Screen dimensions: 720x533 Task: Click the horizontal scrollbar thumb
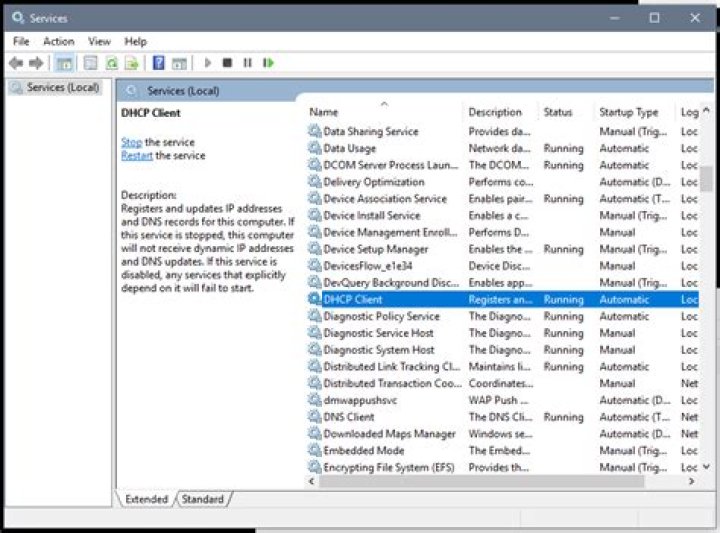click(481, 481)
